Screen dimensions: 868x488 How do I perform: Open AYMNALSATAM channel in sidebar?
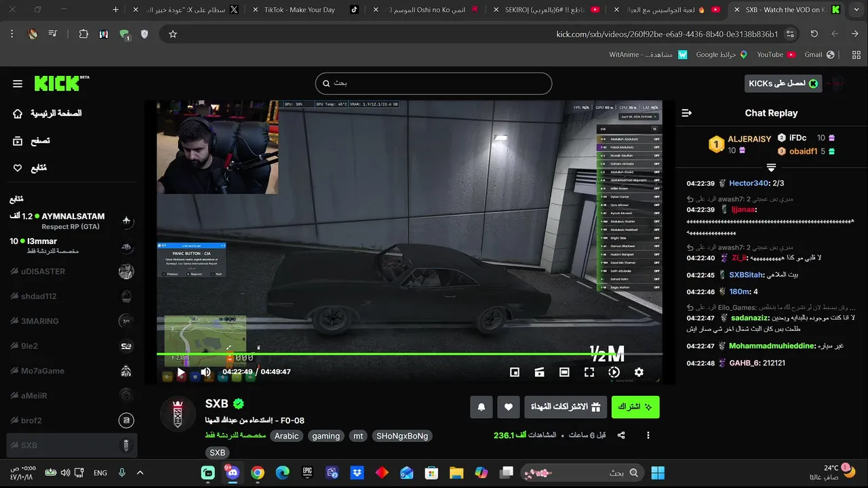tap(71, 221)
